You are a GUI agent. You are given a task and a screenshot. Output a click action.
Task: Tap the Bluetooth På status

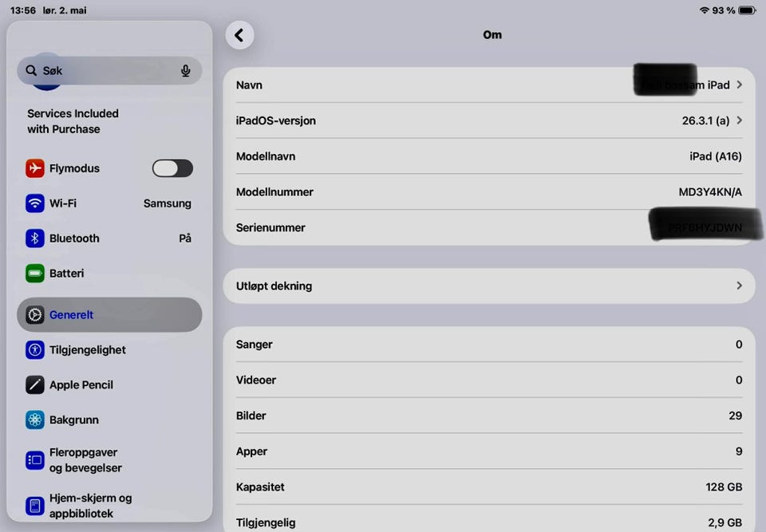[x=184, y=238]
